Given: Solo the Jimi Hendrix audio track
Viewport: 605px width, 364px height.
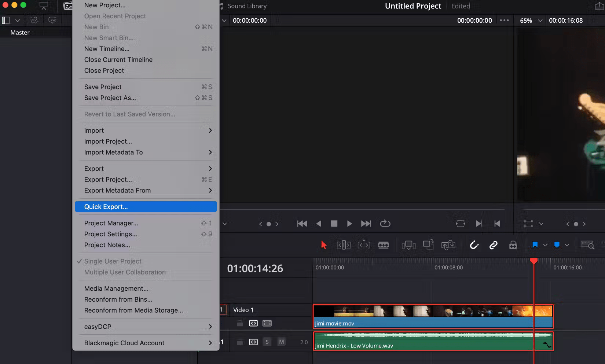Looking at the screenshot, I should 267,342.
